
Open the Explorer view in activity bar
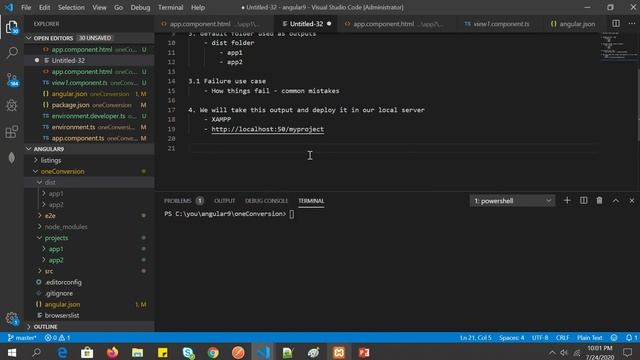point(12,27)
